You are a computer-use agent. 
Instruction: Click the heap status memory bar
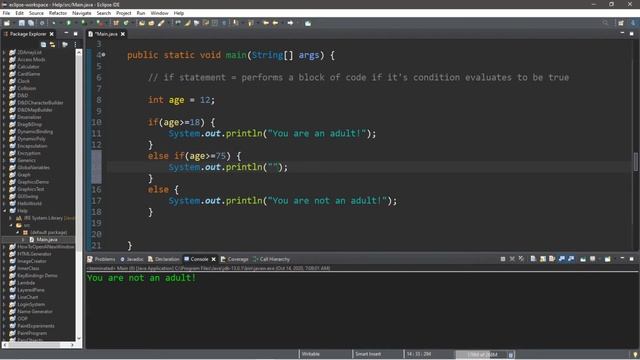481,354
